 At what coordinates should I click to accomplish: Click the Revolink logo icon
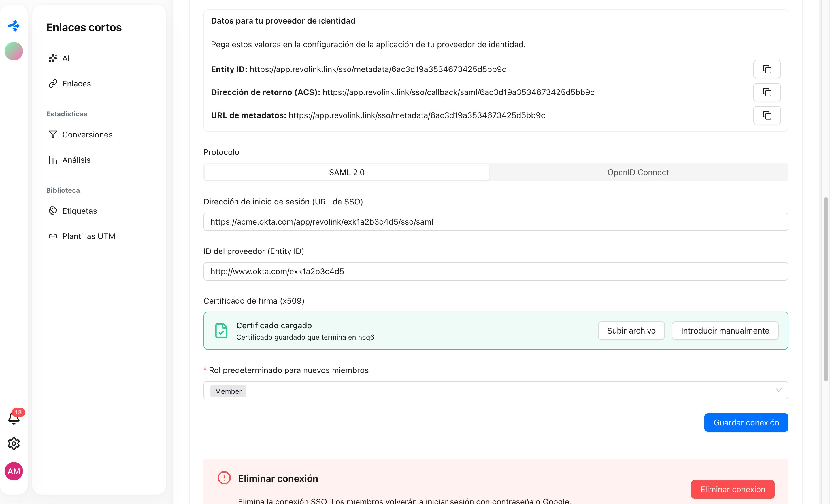click(14, 26)
